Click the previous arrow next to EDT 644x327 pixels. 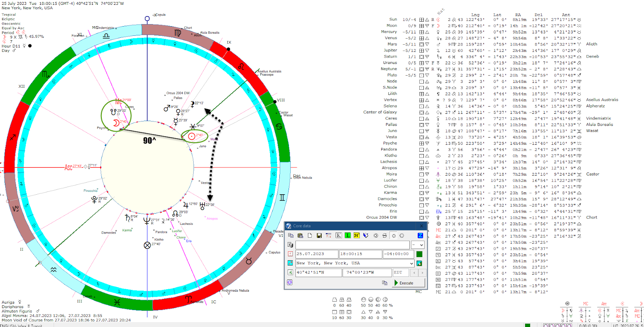(x=414, y=272)
